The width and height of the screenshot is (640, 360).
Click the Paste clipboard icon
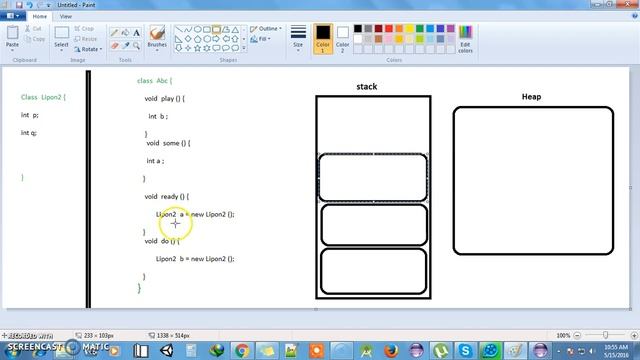coord(12,33)
